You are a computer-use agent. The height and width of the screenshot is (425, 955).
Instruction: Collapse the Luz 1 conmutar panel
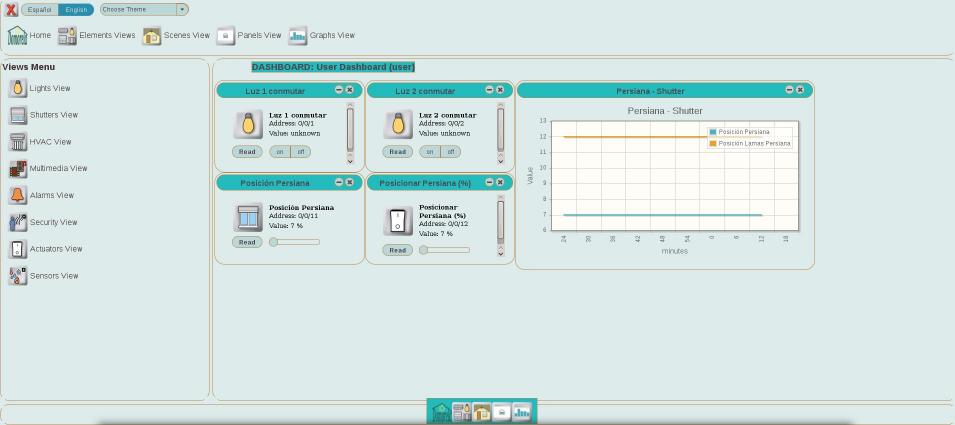coord(339,90)
